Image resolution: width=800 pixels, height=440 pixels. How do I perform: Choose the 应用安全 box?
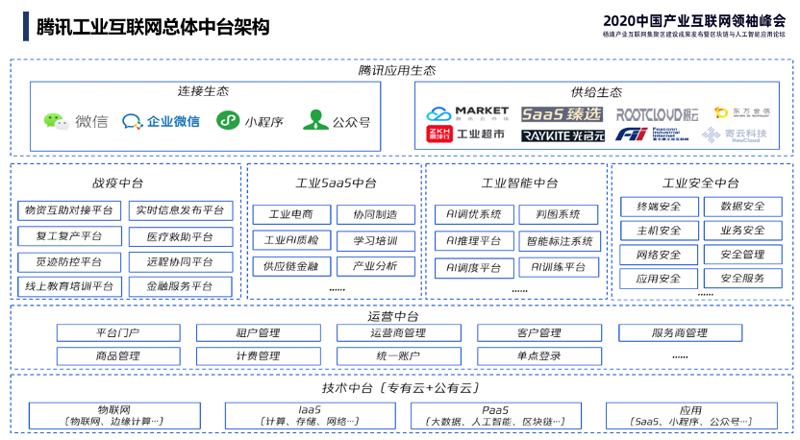click(659, 279)
